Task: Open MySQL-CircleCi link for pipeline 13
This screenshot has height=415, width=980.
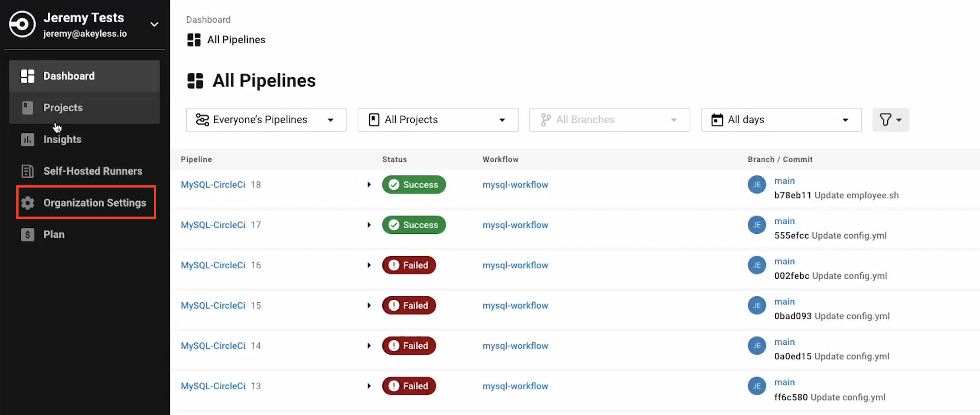Action: pyautogui.click(x=213, y=386)
